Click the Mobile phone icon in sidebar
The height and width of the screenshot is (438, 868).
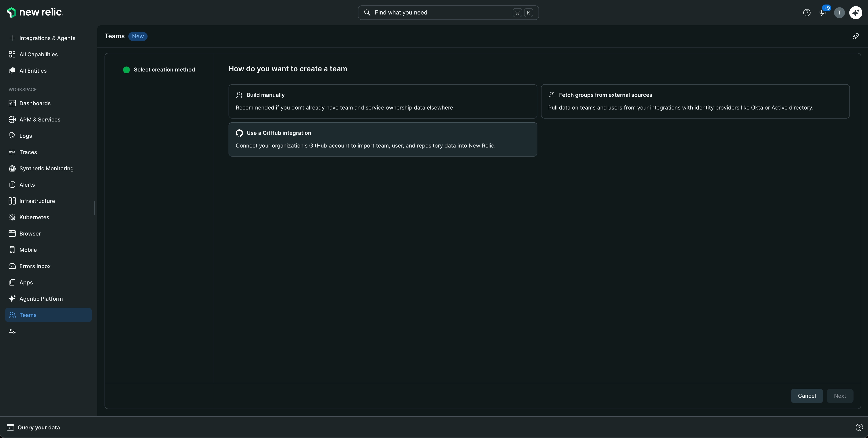coord(12,250)
